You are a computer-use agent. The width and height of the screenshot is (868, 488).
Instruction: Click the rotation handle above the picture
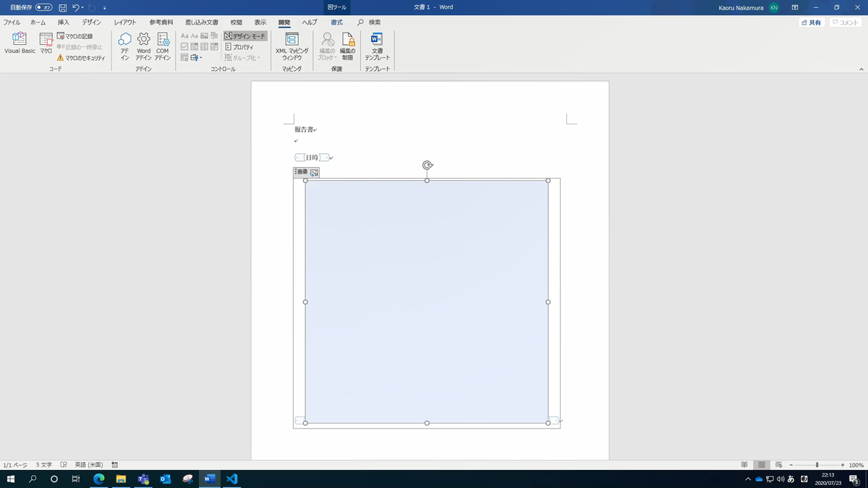click(427, 166)
